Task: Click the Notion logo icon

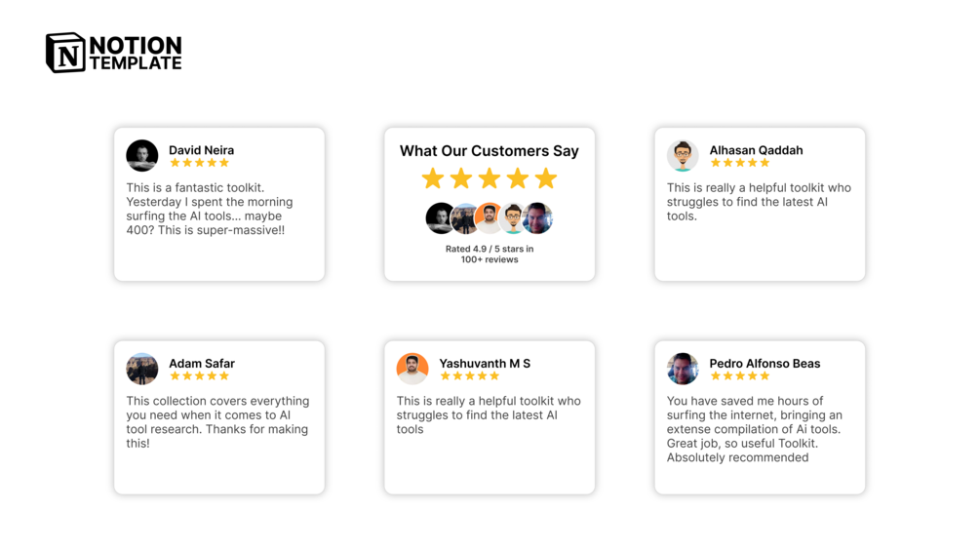Action: pos(65,53)
